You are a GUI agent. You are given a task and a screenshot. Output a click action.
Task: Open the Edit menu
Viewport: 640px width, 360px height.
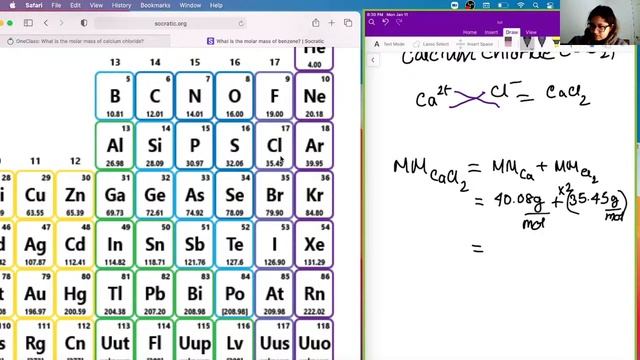click(75, 5)
